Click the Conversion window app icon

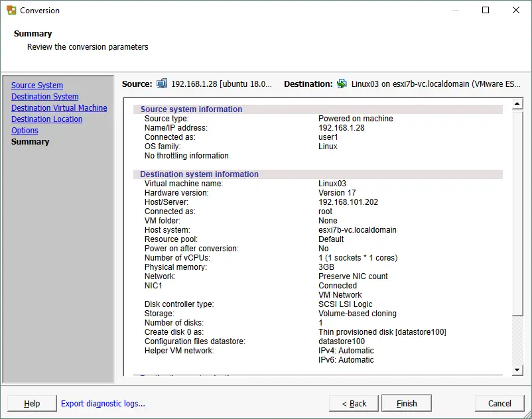[x=11, y=10]
